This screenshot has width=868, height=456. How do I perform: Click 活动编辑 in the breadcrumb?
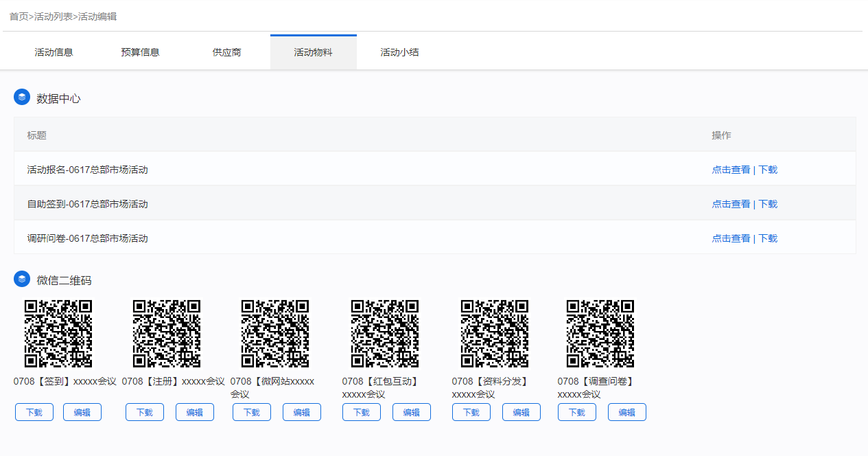click(x=97, y=16)
